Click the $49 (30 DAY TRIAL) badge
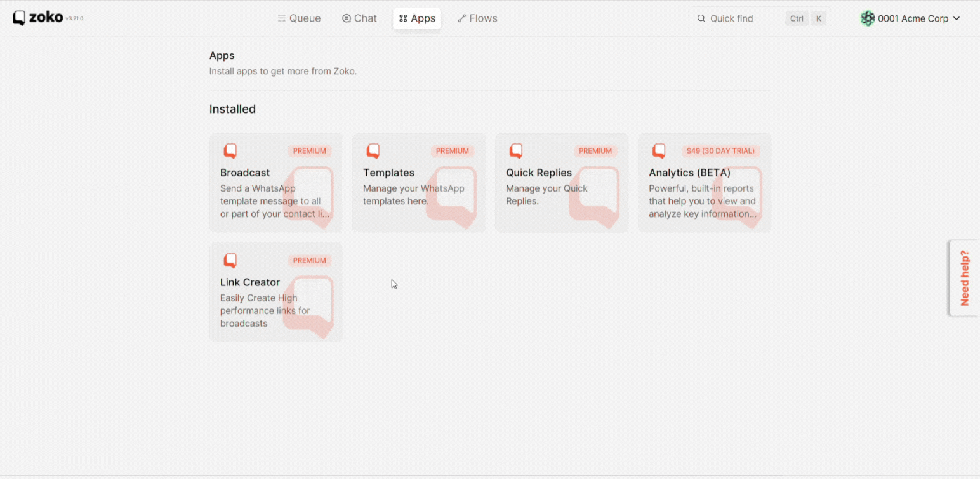Viewport: 980px width, 479px height. tap(720, 151)
